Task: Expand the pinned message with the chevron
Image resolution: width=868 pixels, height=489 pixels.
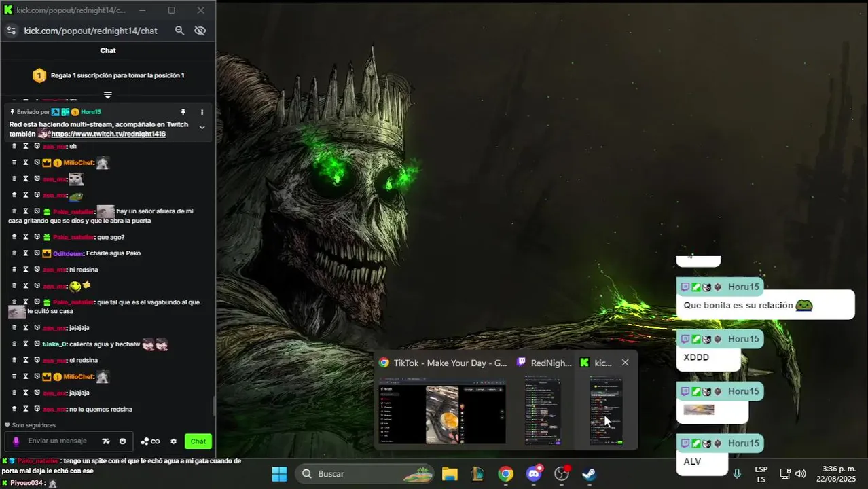Action: click(202, 127)
